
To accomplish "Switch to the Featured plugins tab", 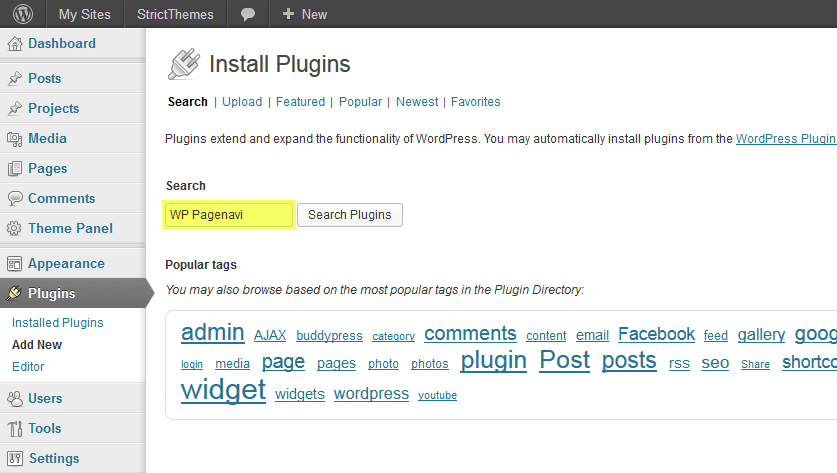I will [300, 102].
